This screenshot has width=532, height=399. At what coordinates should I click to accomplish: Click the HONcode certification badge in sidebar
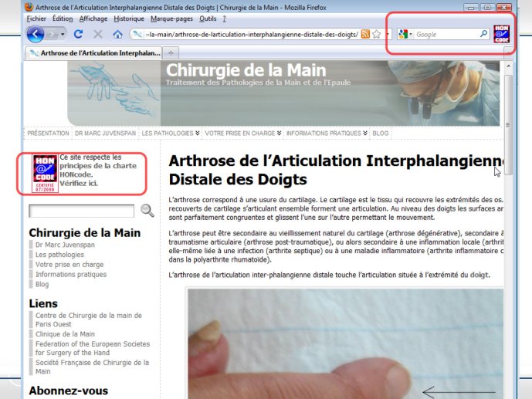coord(45,174)
